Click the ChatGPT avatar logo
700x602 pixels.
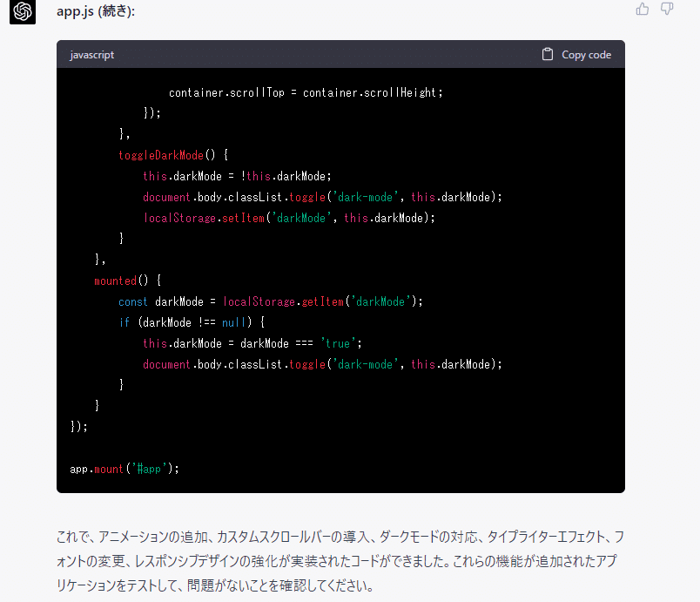(x=23, y=11)
